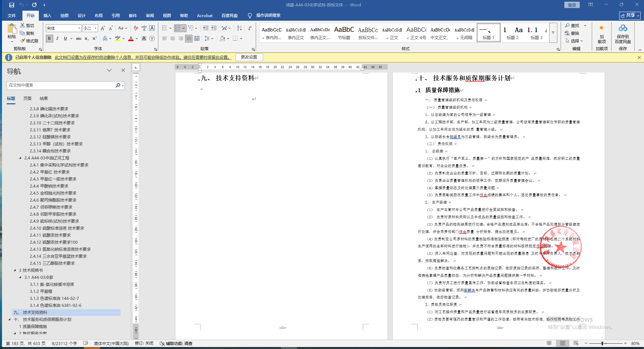Open the 插入 ribbon tab
The image size is (644, 349).
click(x=47, y=16)
